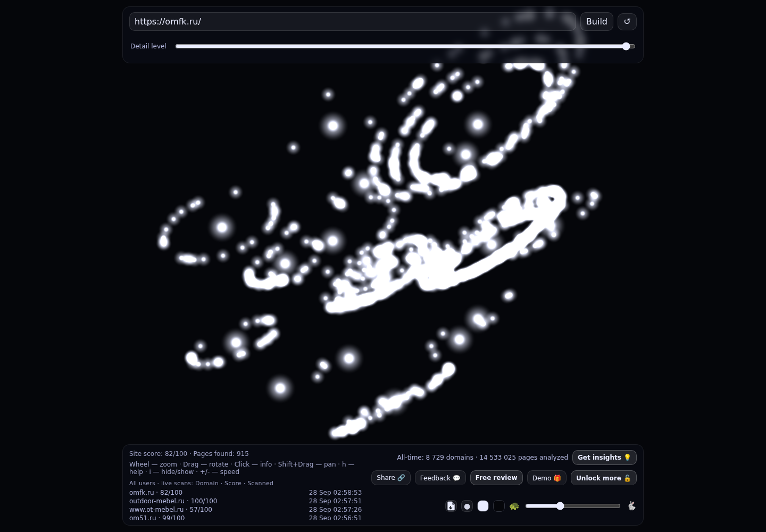Sort live scans by Domain
Screen dimensions: 766x532
(x=207, y=483)
